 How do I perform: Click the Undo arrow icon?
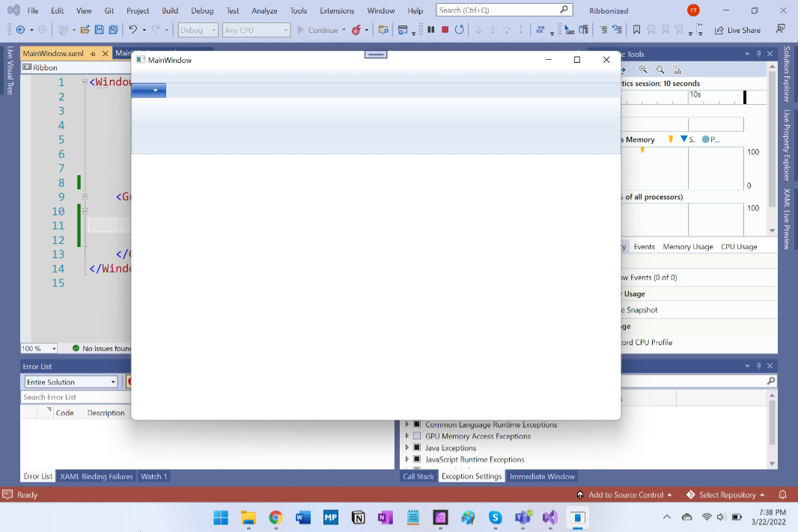[133, 30]
